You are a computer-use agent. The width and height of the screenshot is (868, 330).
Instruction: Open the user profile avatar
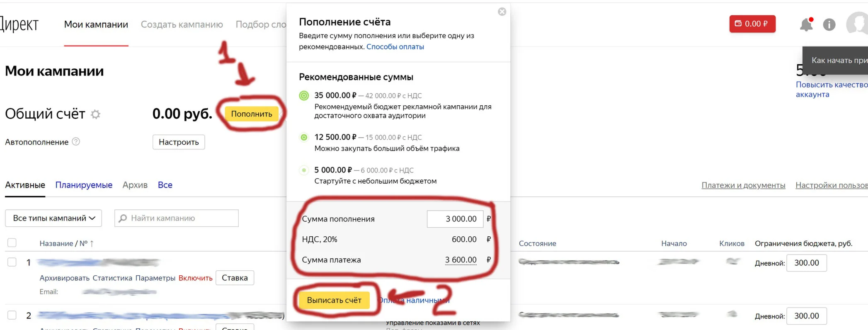click(858, 23)
